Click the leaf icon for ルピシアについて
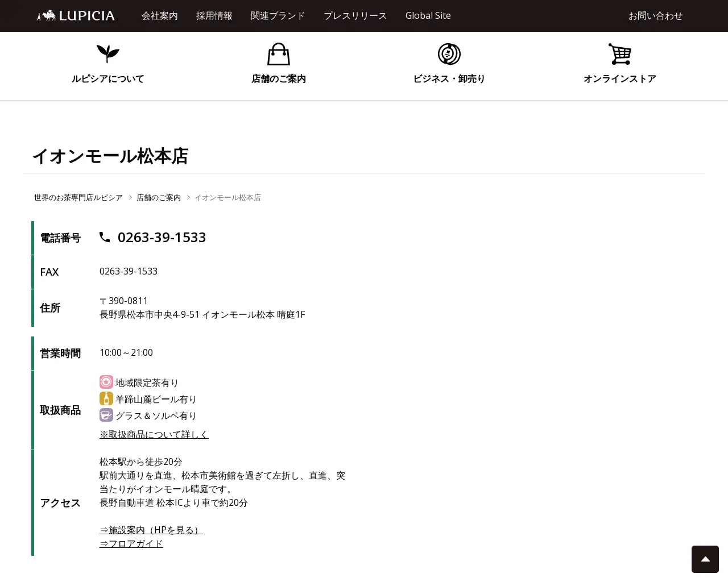 pos(107,54)
